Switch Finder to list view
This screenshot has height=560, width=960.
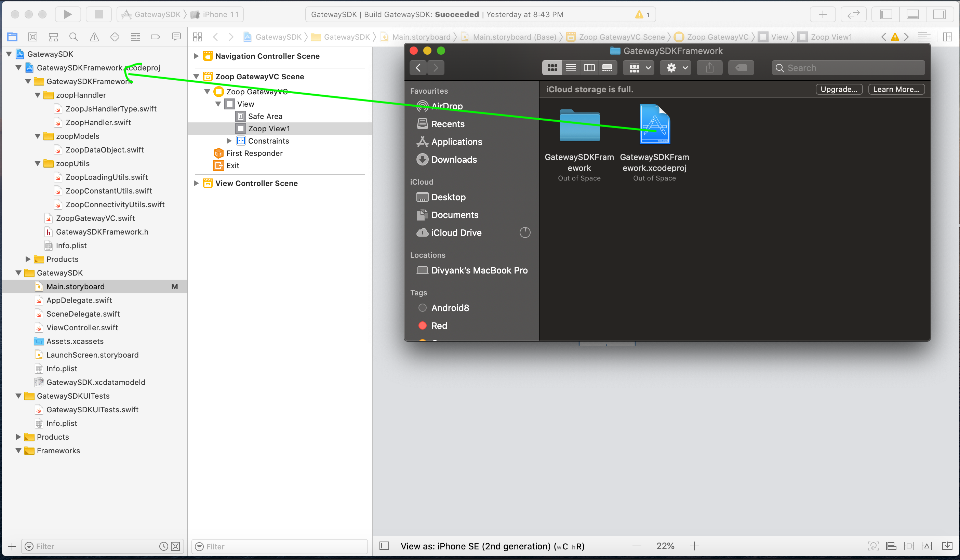click(x=571, y=68)
